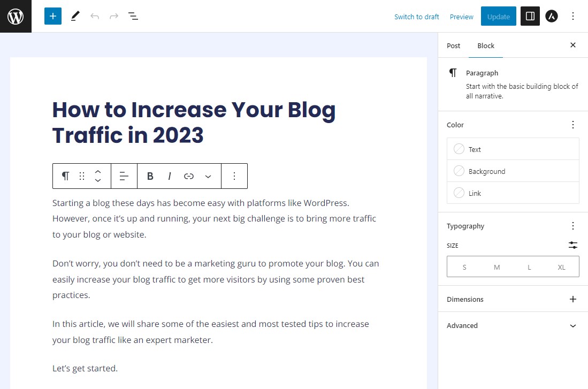Toggle the Settings sidebar panel icon
The image size is (588, 389).
point(530,16)
